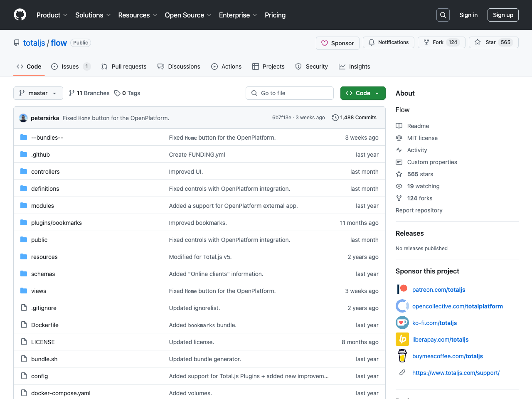532x399 pixels.
Task: Open the 11 Branches link
Action: point(89,93)
